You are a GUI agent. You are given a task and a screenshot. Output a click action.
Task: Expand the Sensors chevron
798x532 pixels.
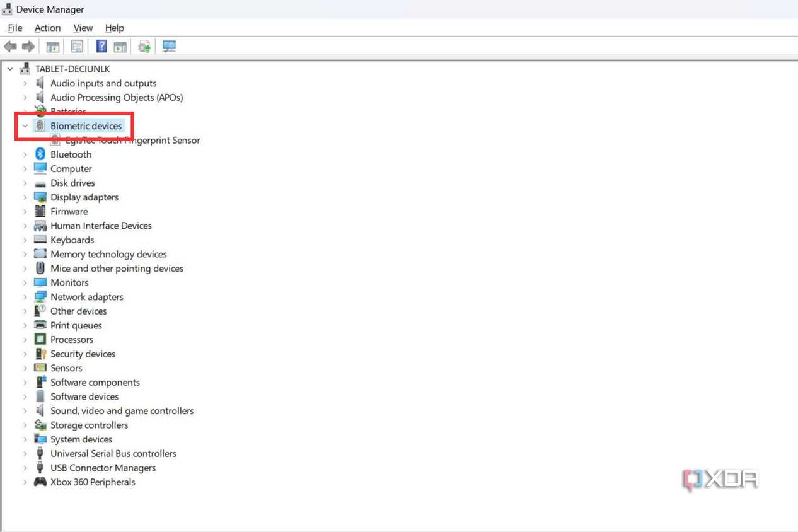(25, 368)
